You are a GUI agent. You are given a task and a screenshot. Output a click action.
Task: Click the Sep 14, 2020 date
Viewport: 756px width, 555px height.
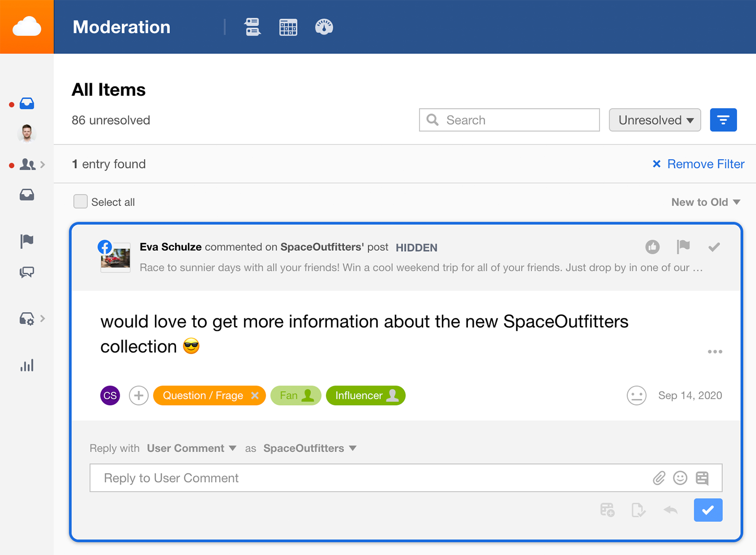click(x=690, y=395)
